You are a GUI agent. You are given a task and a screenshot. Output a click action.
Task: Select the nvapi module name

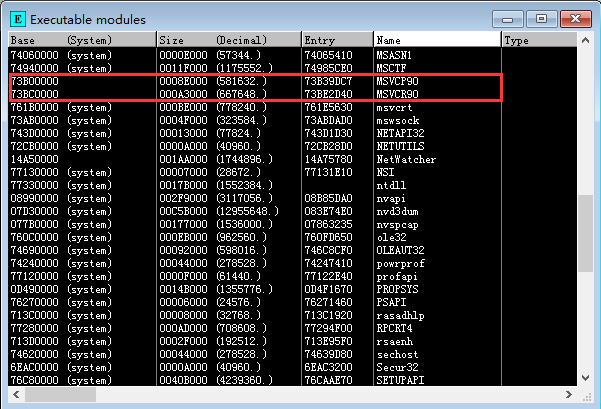(391, 199)
